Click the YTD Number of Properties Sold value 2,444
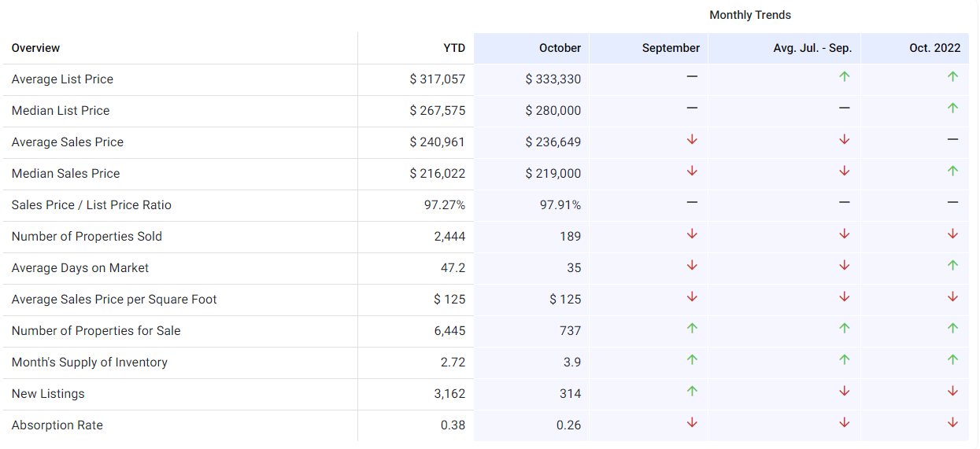980x449 pixels. pyautogui.click(x=449, y=237)
